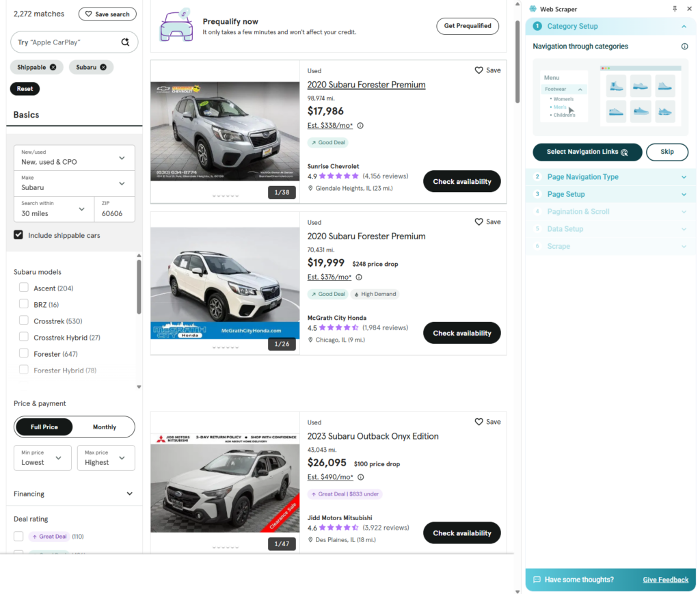Remove the Subaru filter chip
Screen dimensions: 700x594
tap(103, 67)
